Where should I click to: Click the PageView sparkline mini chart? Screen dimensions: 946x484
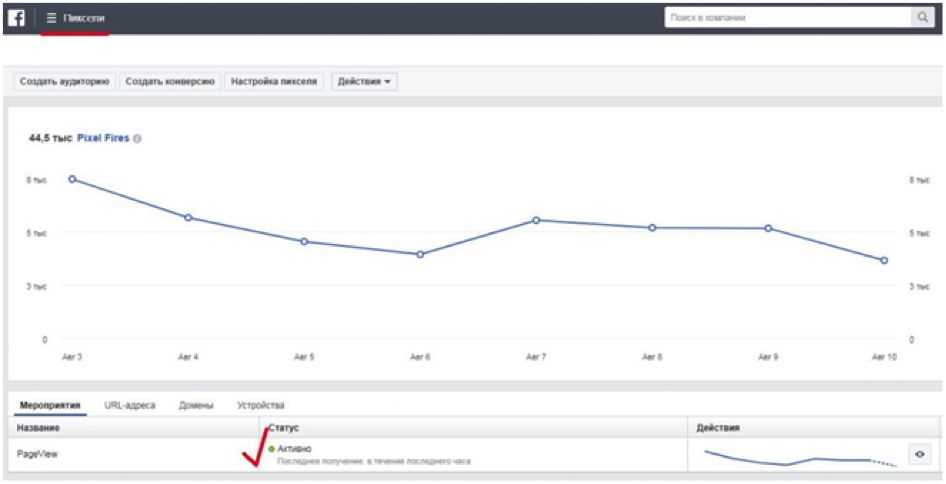pos(801,458)
